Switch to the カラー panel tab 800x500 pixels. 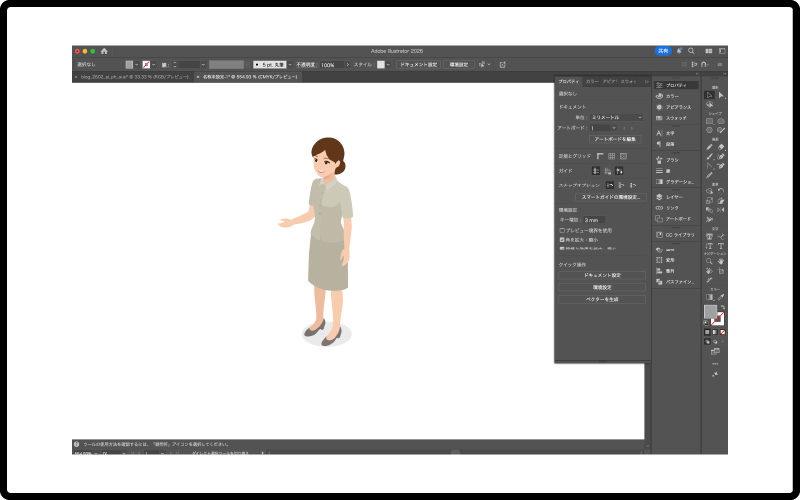tap(593, 81)
